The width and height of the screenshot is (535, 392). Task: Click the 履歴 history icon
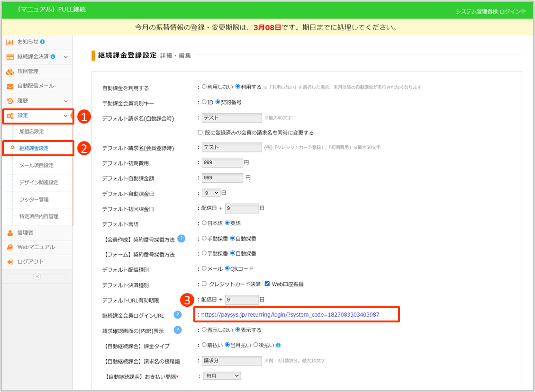9,101
